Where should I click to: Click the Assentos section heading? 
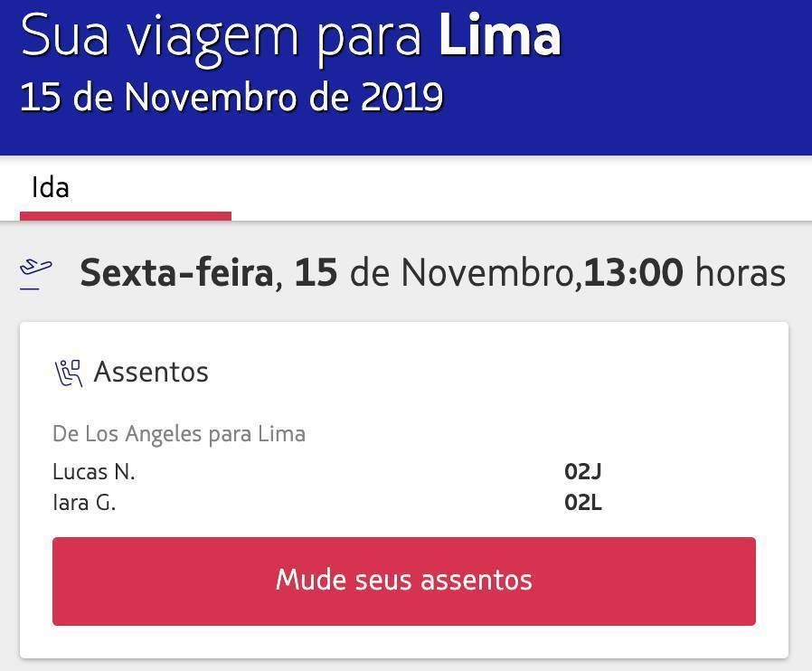(x=151, y=372)
